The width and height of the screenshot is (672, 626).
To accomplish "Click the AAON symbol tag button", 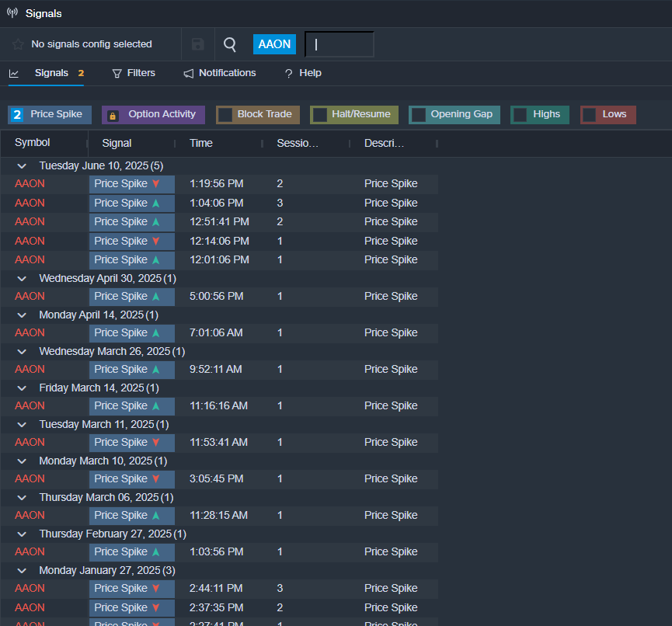I will (x=274, y=44).
